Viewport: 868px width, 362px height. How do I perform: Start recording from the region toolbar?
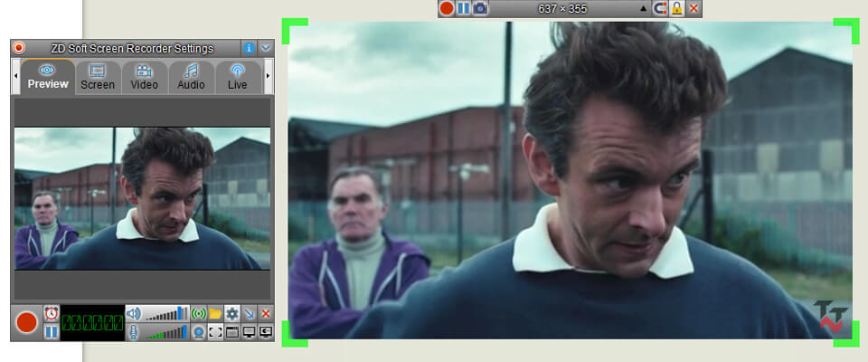pyautogui.click(x=447, y=8)
